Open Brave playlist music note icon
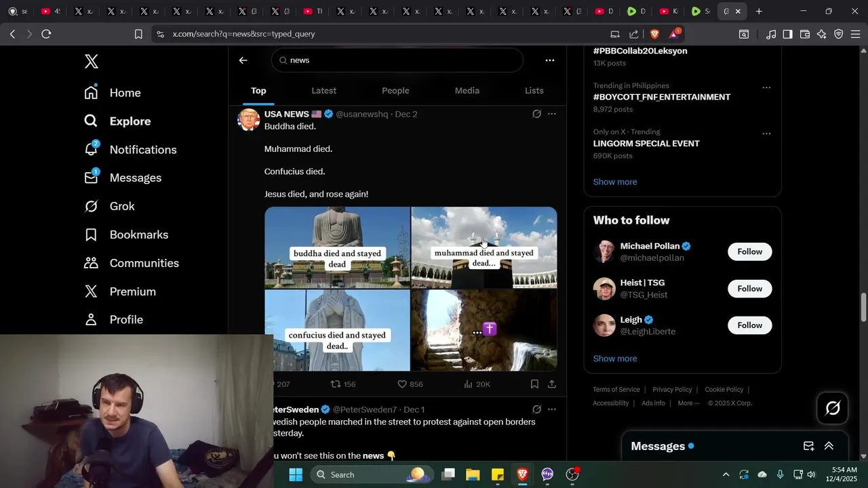 771,34
